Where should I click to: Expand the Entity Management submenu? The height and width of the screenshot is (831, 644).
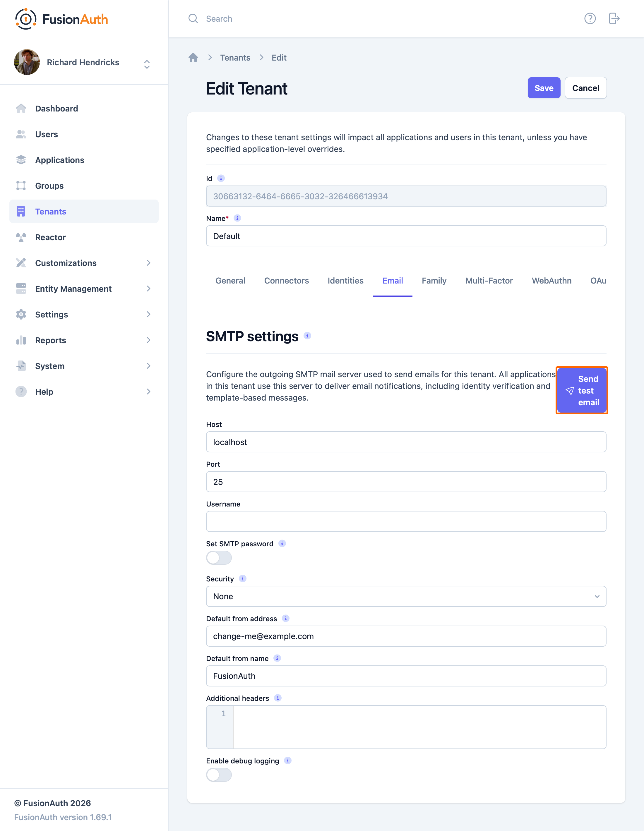click(x=84, y=289)
